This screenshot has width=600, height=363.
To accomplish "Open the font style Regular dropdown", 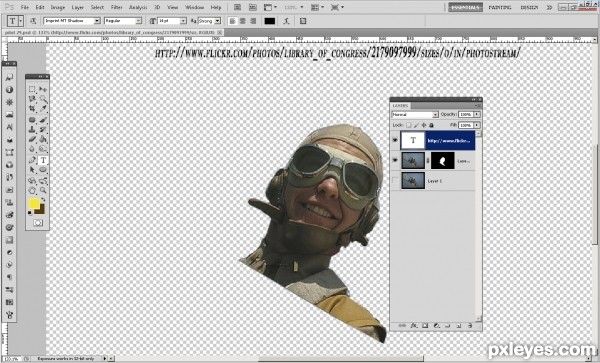I will 139,21.
